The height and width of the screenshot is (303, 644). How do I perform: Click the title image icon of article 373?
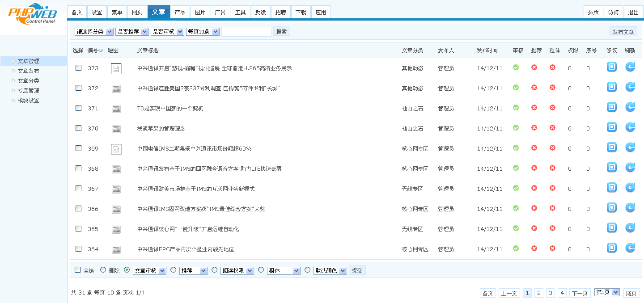click(x=116, y=68)
